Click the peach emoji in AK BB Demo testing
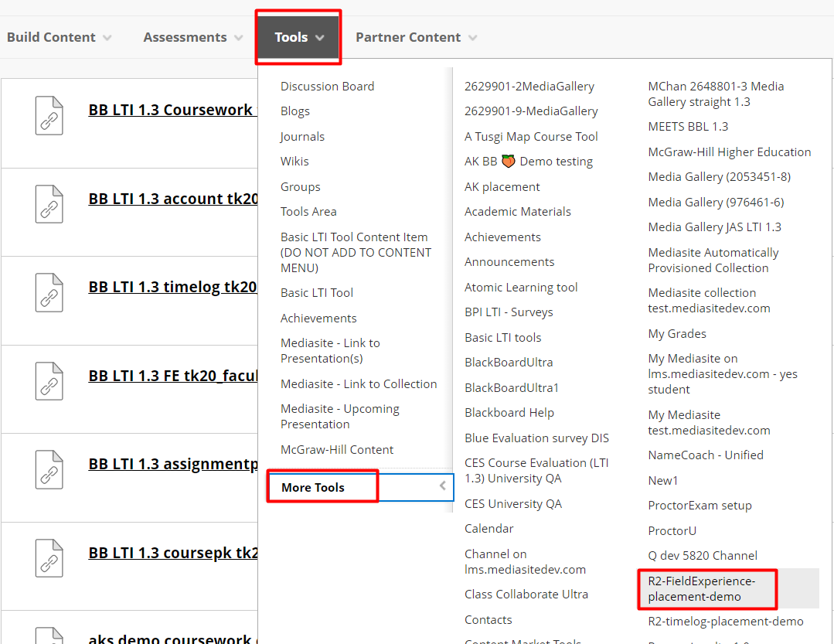Viewport: 834px width, 644px height. click(x=509, y=161)
